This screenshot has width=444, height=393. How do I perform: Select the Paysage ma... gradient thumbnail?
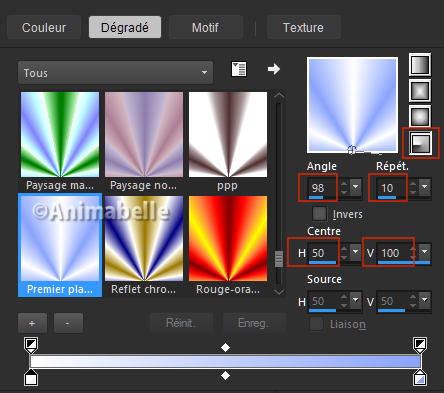(60, 134)
